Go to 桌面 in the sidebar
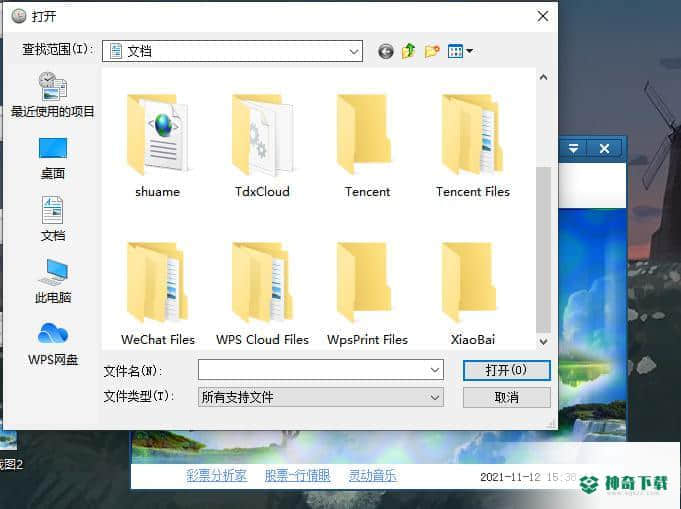This screenshot has width=681, height=509. 53,158
